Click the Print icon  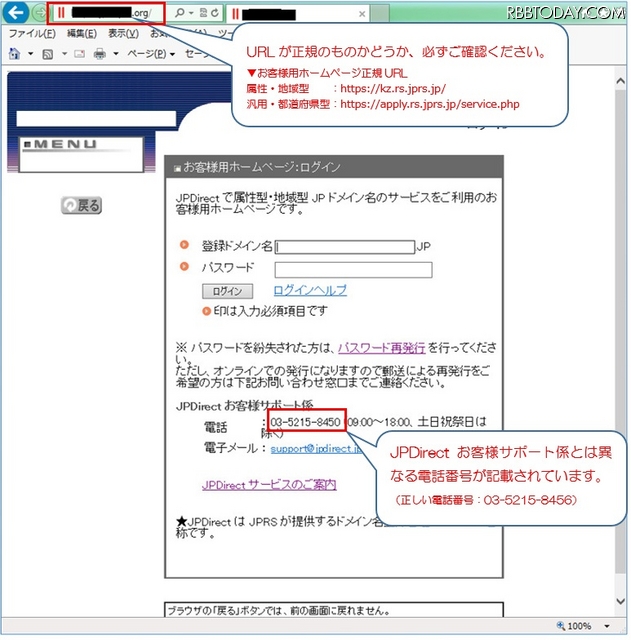click(100, 53)
